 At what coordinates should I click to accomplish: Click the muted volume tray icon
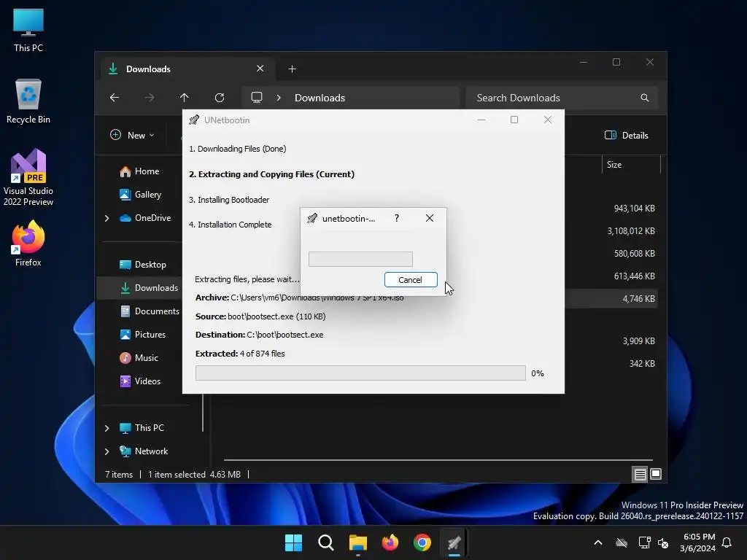pyautogui.click(x=663, y=542)
